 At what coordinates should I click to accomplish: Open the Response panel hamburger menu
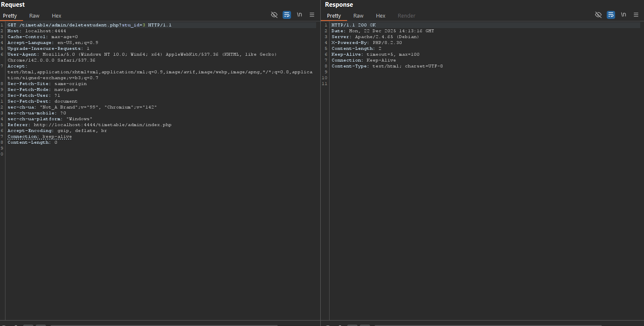tap(636, 15)
